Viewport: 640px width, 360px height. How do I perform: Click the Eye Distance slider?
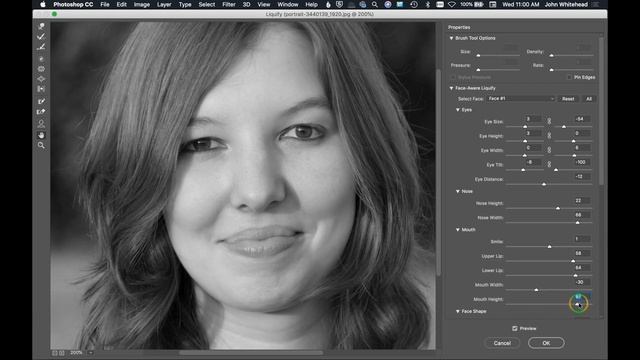549,184
